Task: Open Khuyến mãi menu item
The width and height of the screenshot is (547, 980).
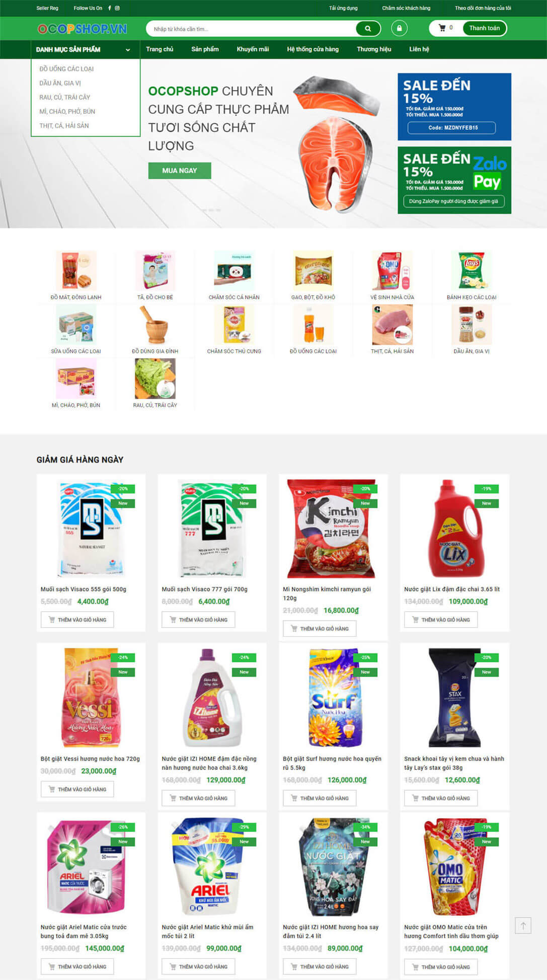Action: [253, 49]
